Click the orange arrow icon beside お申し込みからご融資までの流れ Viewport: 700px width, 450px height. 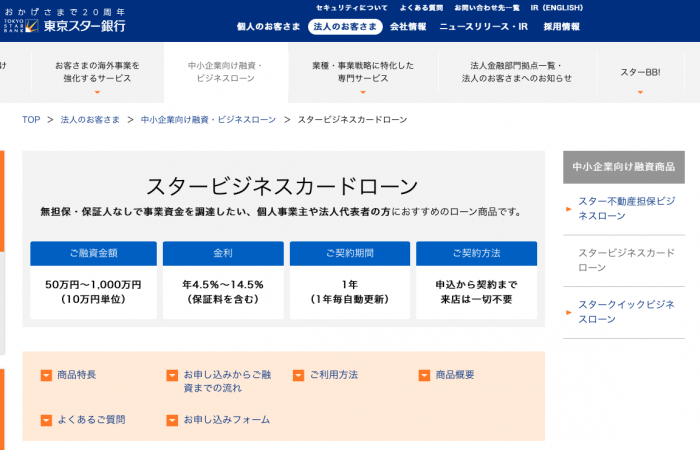point(172,375)
